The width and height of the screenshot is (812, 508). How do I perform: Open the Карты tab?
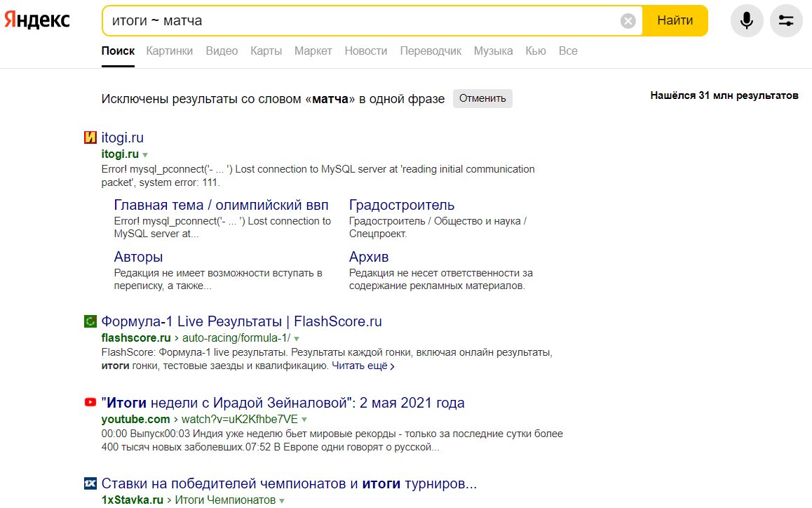click(x=266, y=51)
